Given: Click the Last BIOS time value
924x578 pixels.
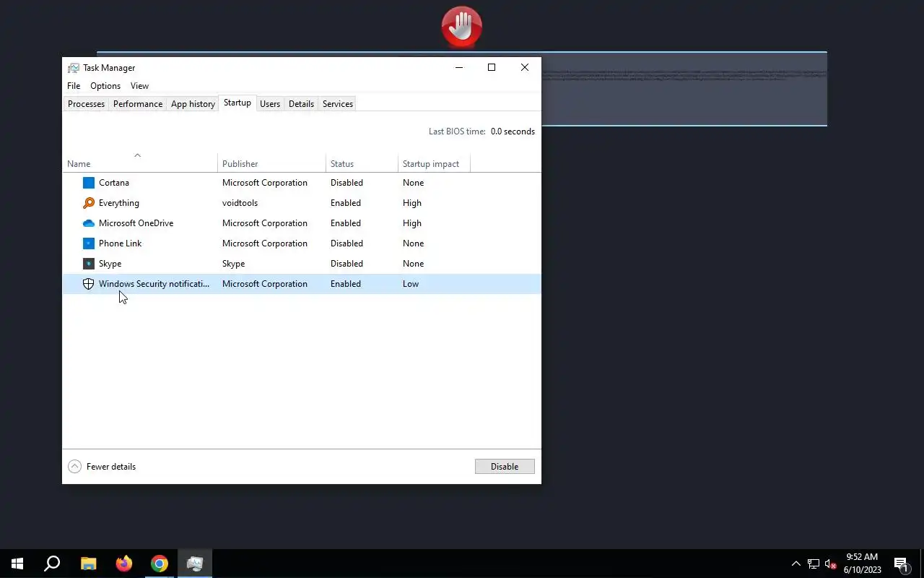Looking at the screenshot, I should (513, 131).
